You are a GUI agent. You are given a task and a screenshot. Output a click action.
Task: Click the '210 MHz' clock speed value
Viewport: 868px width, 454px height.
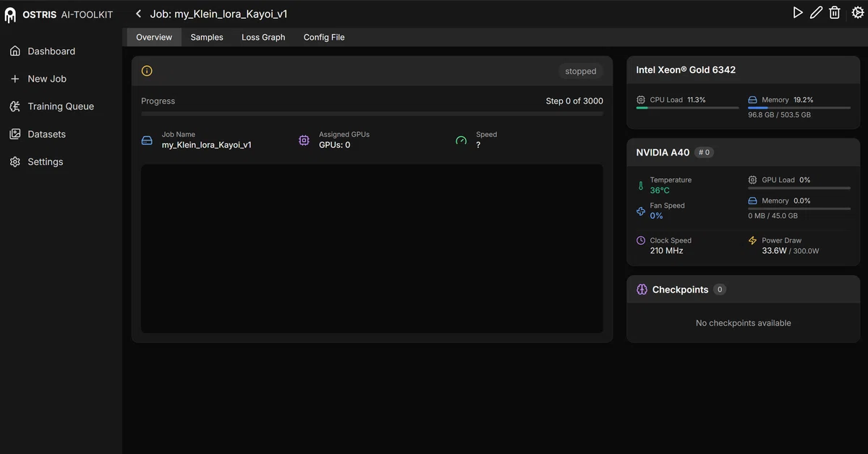coord(666,251)
